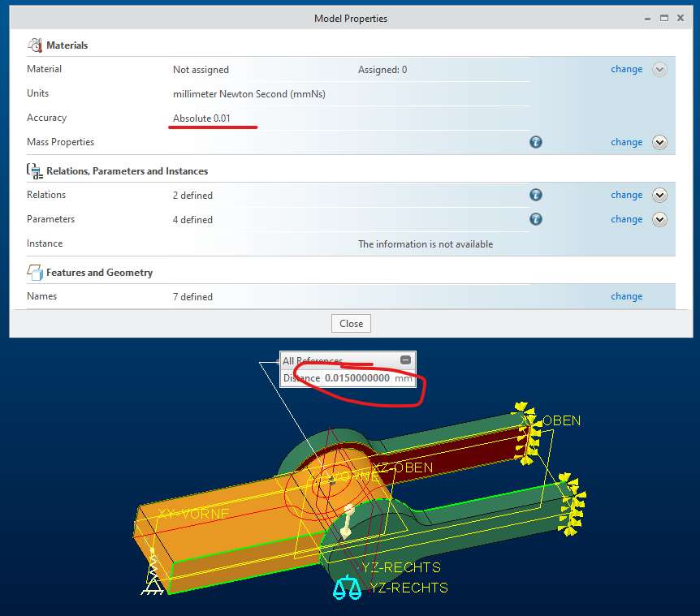Screen dimensions: 700x616
Task: Click the Materials section icon
Action: click(x=35, y=45)
